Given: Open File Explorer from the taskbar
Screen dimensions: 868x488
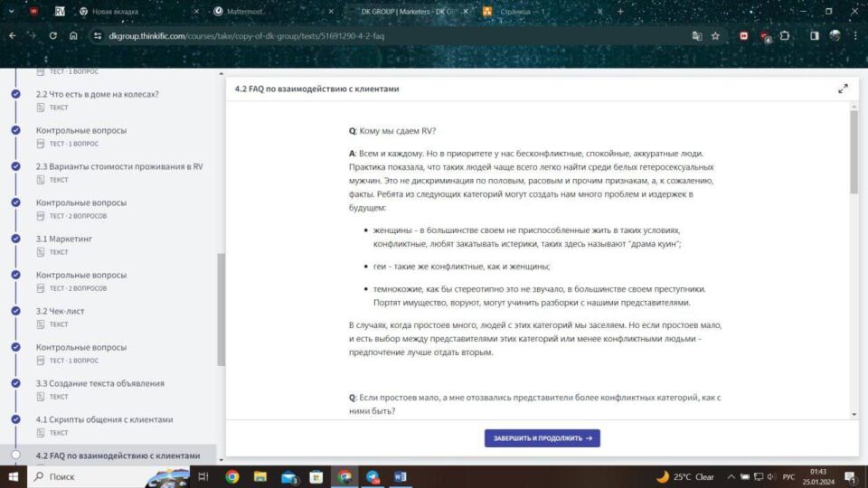Looking at the screenshot, I should (x=260, y=476).
